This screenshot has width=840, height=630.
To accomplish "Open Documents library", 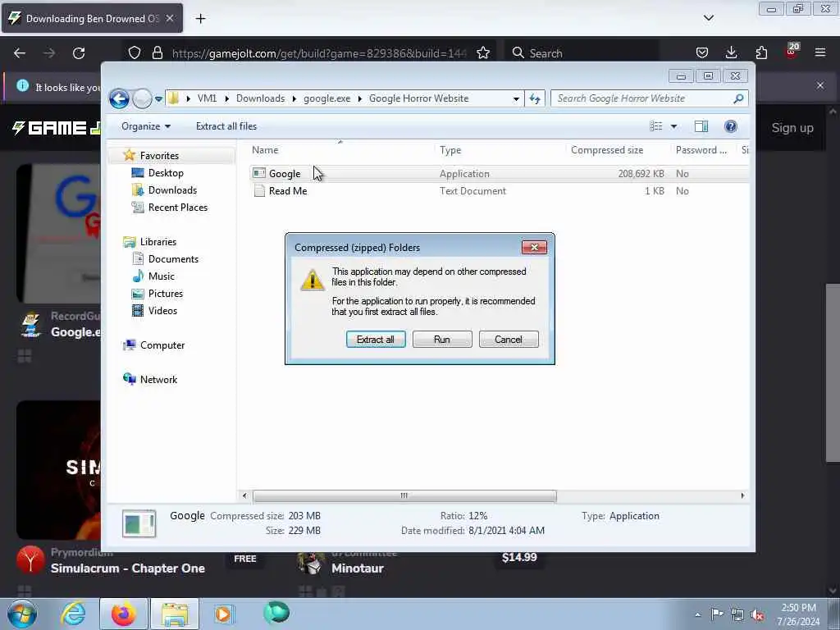I will coord(173,259).
